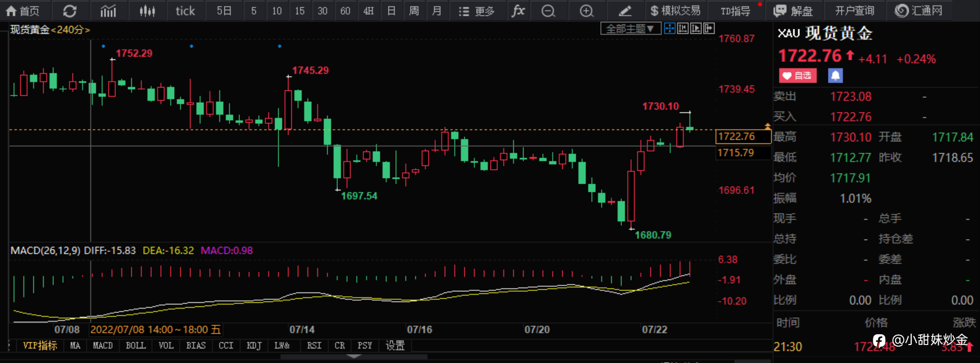980x363 pixels.
Task: Click the expand-right chart panel icon
Action: pyautogui.click(x=708, y=29)
